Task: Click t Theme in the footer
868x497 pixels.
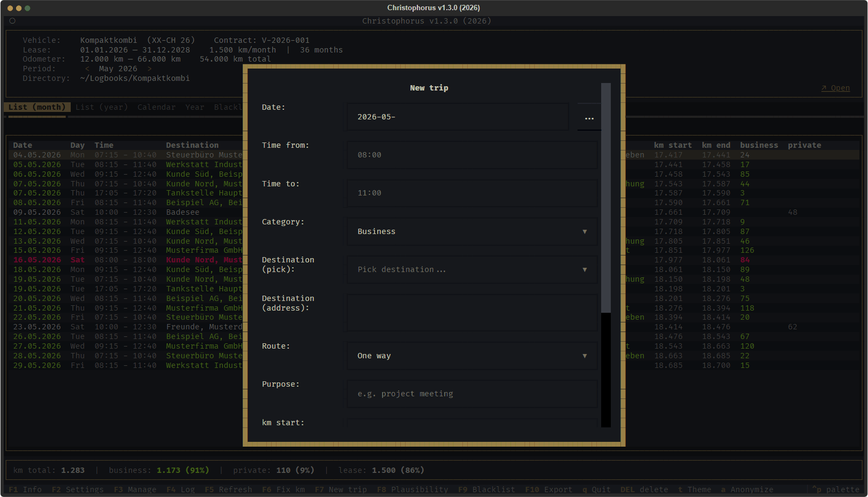Action: click(x=694, y=490)
